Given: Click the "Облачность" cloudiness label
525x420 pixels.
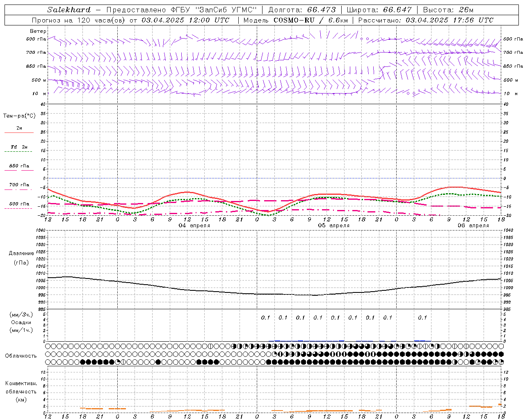Looking at the screenshot, I should pyautogui.click(x=21, y=356).
